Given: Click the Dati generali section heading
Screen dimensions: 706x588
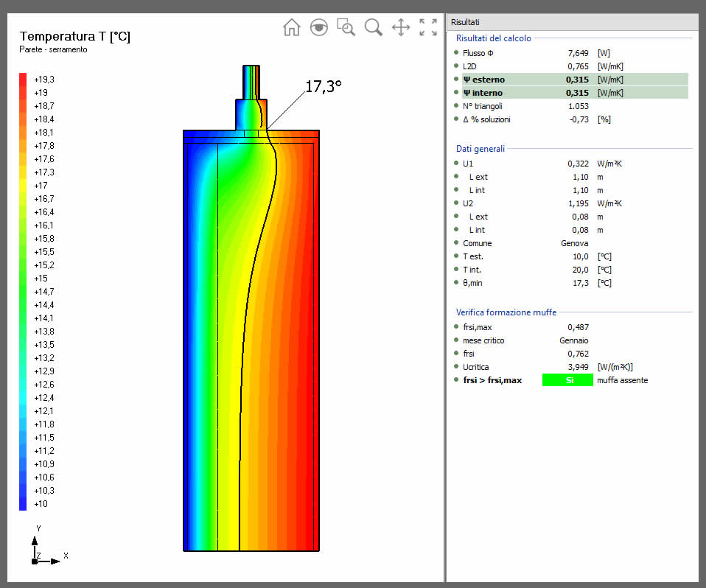Looking at the screenshot, I should tap(480, 149).
